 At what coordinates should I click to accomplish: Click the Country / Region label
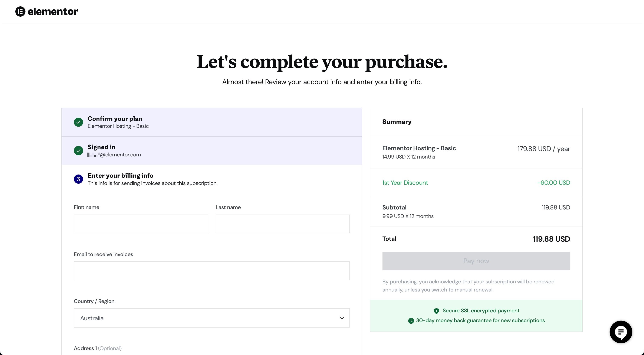[94, 301]
